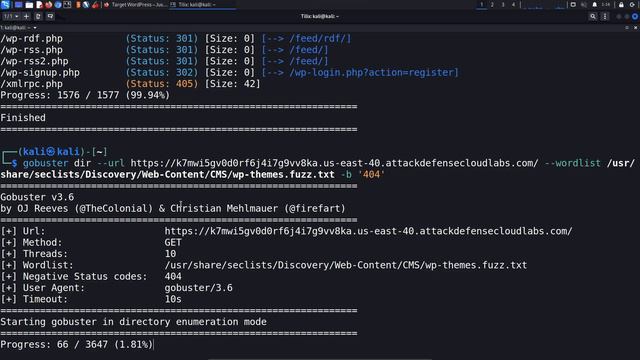Screen dimensions: 640x360
Task: Click the '404' argument in the command
Action: tap(371, 175)
